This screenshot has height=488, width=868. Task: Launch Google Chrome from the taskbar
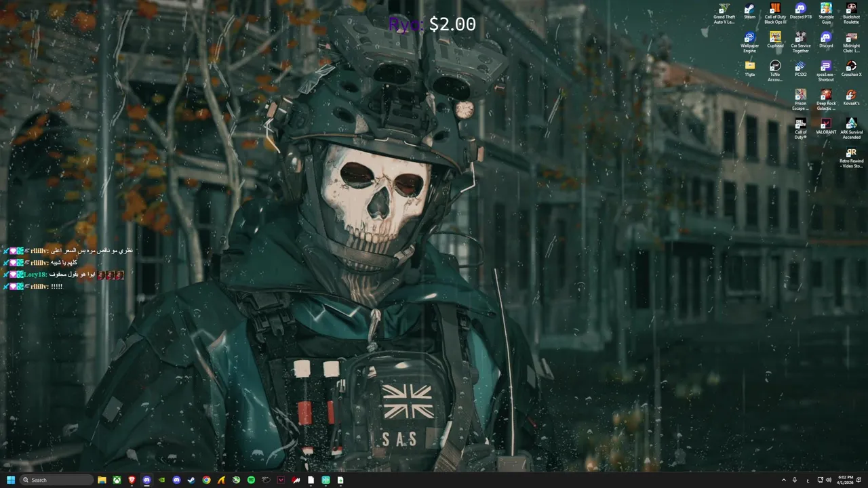point(206,480)
